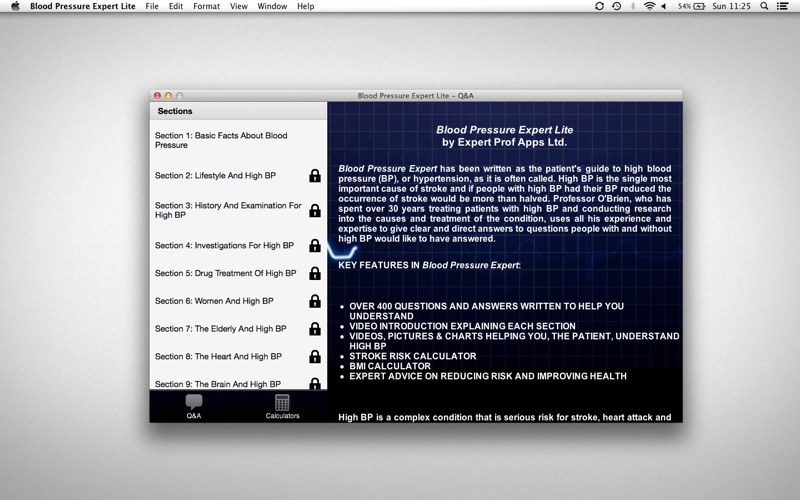800x500 pixels.
Task: Click the lock icon beside Section 3
Action: 315,210
